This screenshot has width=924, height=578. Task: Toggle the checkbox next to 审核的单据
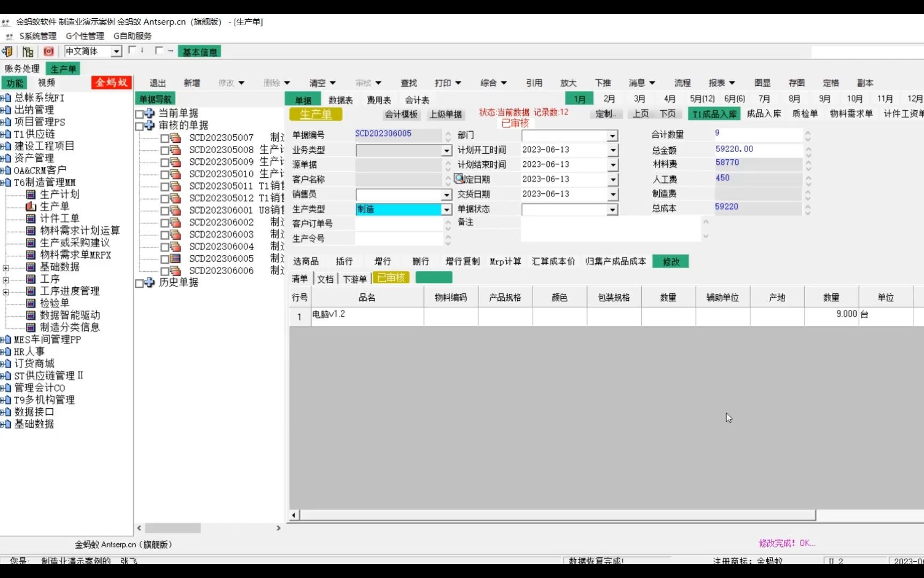tap(140, 126)
